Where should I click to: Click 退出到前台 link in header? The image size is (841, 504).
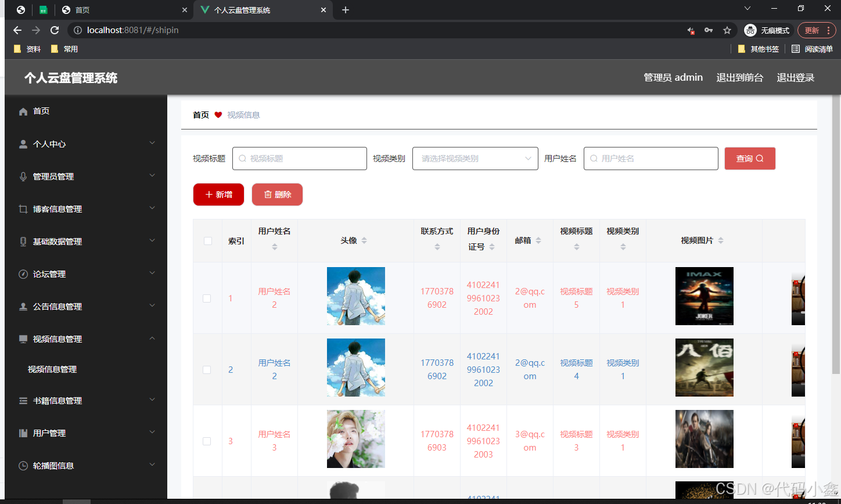coord(739,78)
